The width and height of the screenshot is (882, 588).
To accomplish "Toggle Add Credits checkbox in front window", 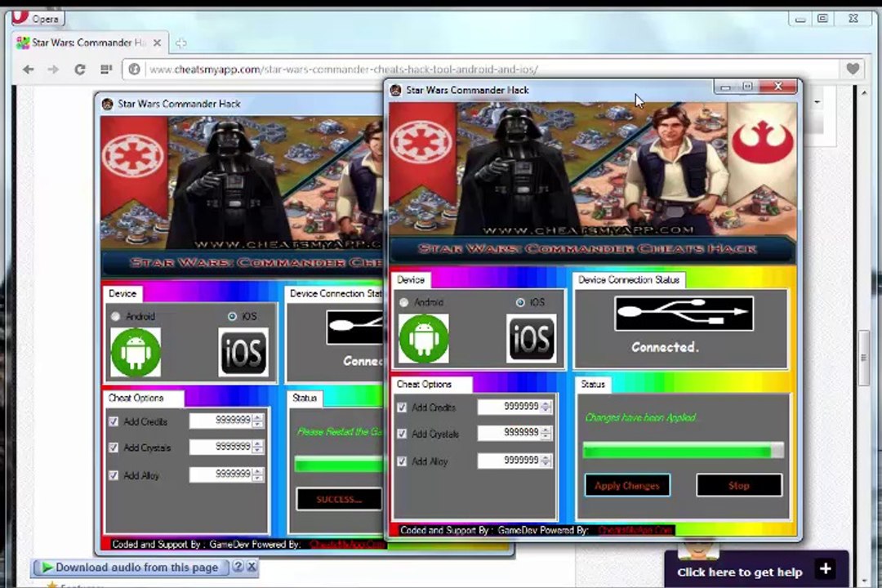I will (402, 408).
